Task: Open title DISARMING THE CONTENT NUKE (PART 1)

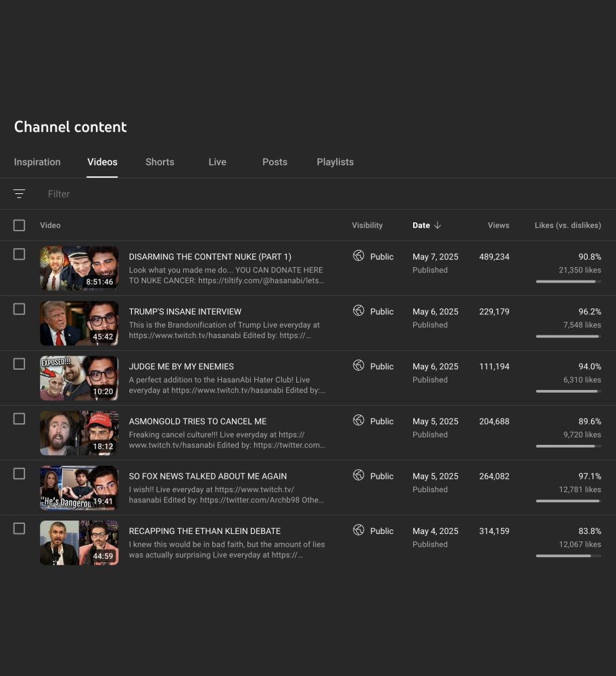Action: [x=210, y=256]
